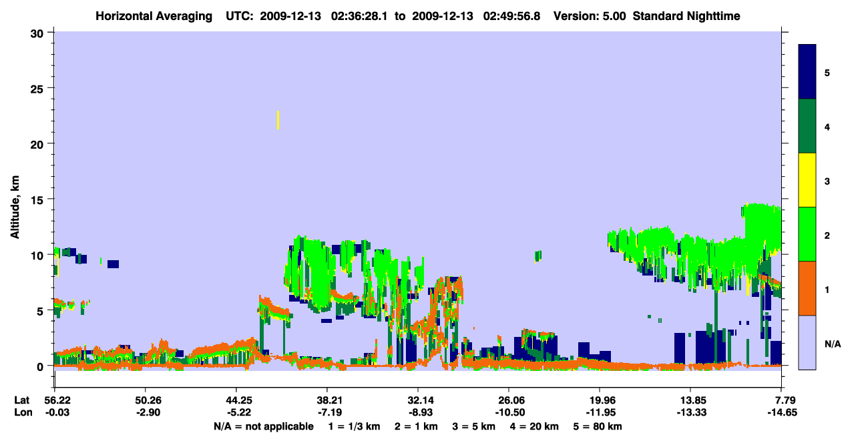The width and height of the screenshot is (868, 445).
Task: Click longitude value -13.33
Action: (690, 413)
